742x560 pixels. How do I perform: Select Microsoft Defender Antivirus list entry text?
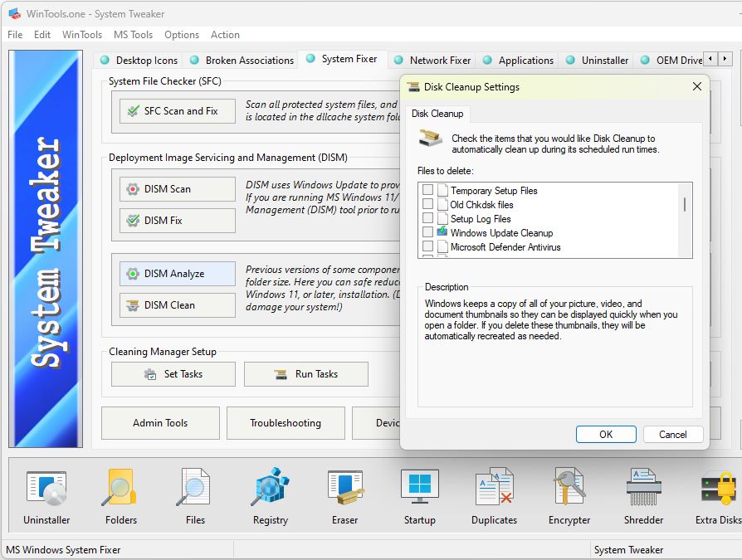pyautogui.click(x=505, y=247)
